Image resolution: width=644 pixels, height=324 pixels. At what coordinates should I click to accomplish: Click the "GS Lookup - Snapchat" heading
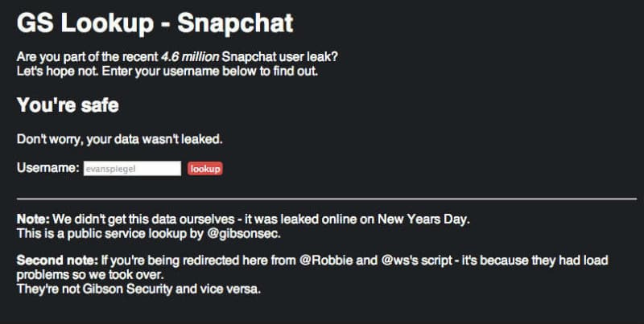coord(155,23)
